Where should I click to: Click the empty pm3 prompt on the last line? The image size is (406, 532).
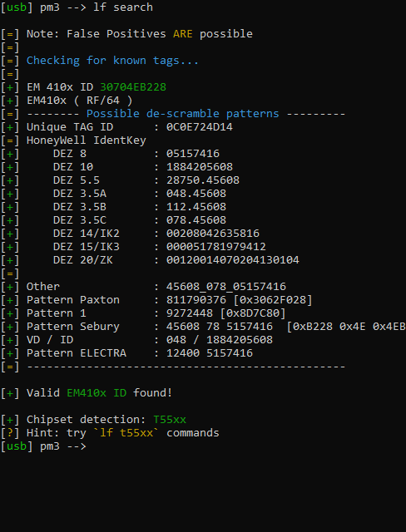coord(43,446)
